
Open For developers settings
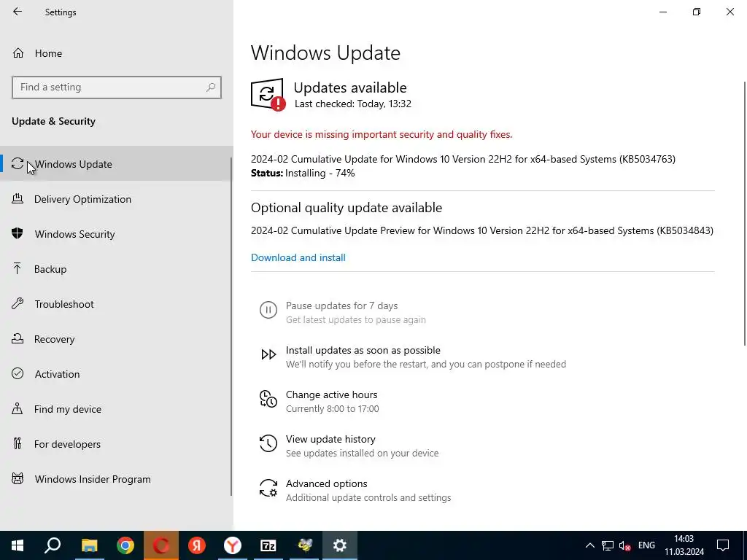coord(117,444)
